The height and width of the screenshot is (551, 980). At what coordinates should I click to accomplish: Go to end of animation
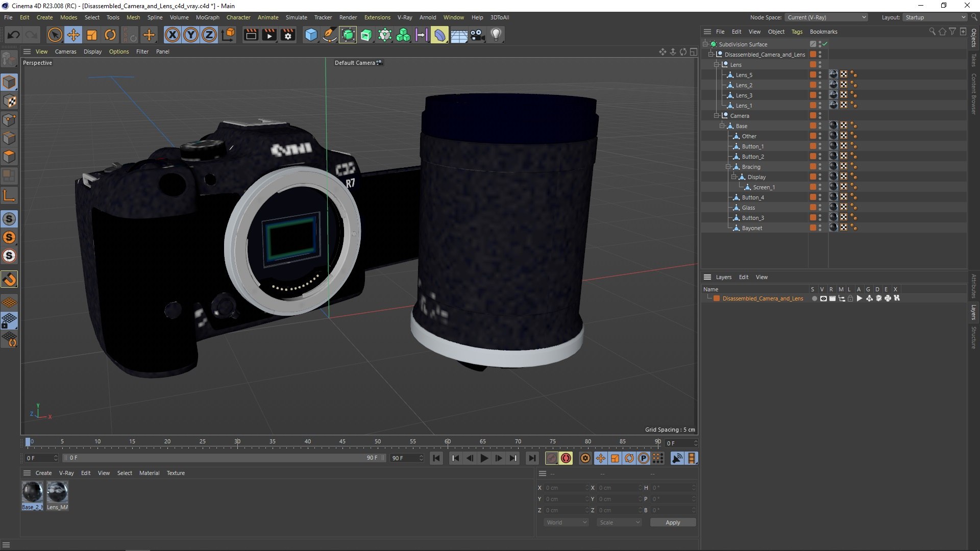[x=532, y=458]
